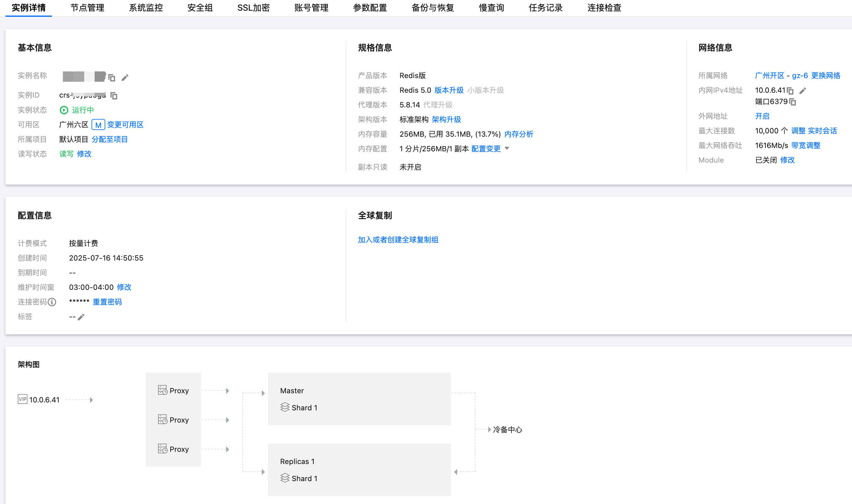Copy port 6379 icon
The height and width of the screenshot is (504, 852).
click(792, 102)
